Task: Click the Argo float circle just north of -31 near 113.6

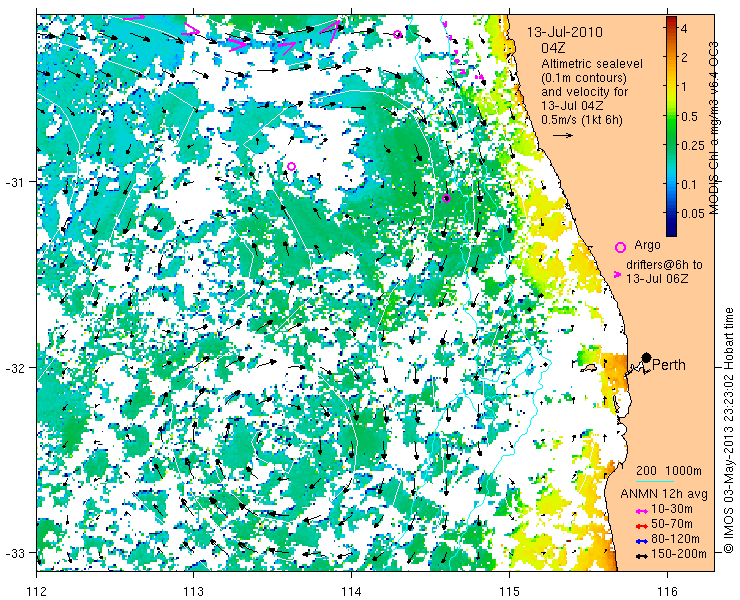Action: point(291,166)
